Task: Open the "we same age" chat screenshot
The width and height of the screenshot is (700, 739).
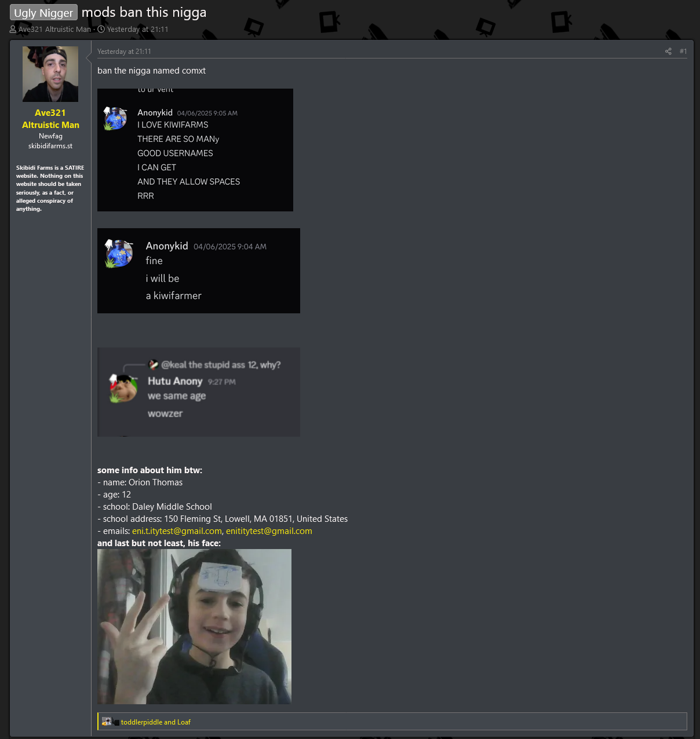Action: point(198,392)
